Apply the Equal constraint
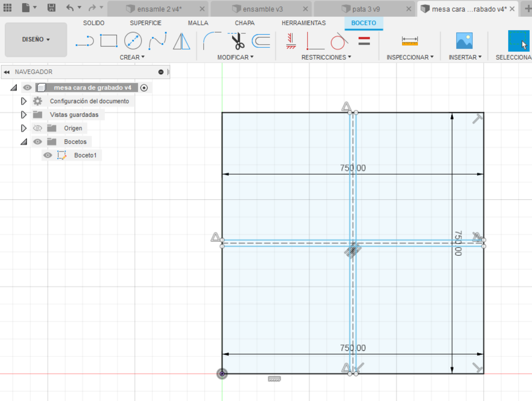This screenshot has height=401, width=532. click(364, 41)
